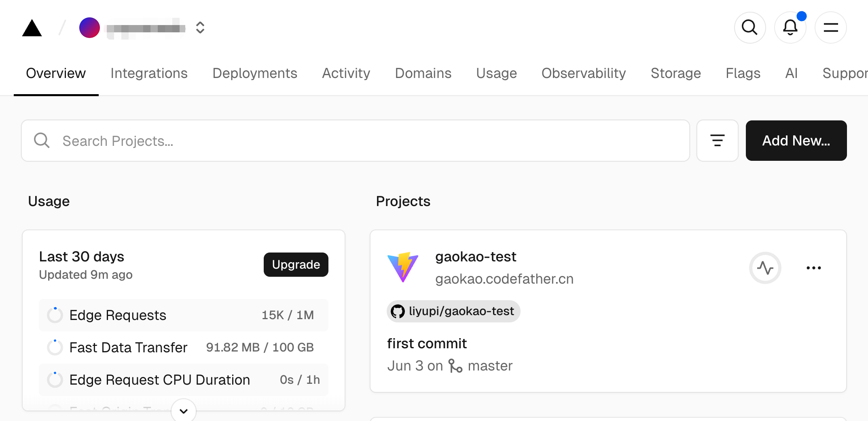Click the gaokao-test activity pulse icon
868x421 pixels.
(x=765, y=268)
